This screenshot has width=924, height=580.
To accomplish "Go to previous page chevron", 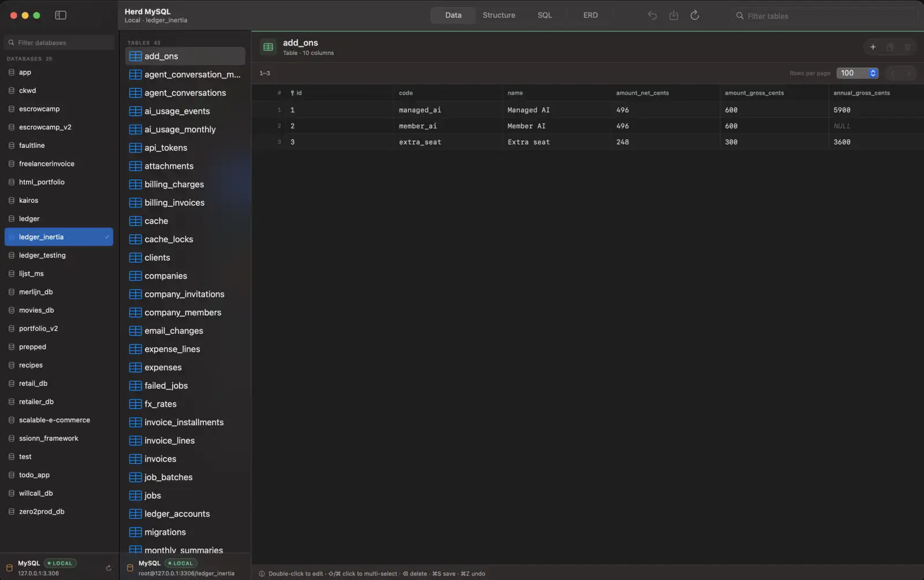I will (x=893, y=73).
